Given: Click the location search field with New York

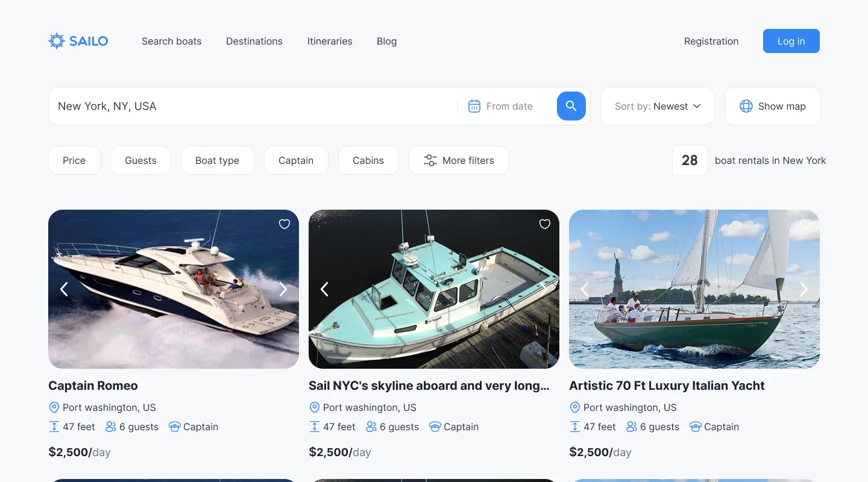Looking at the screenshot, I should coord(253,106).
